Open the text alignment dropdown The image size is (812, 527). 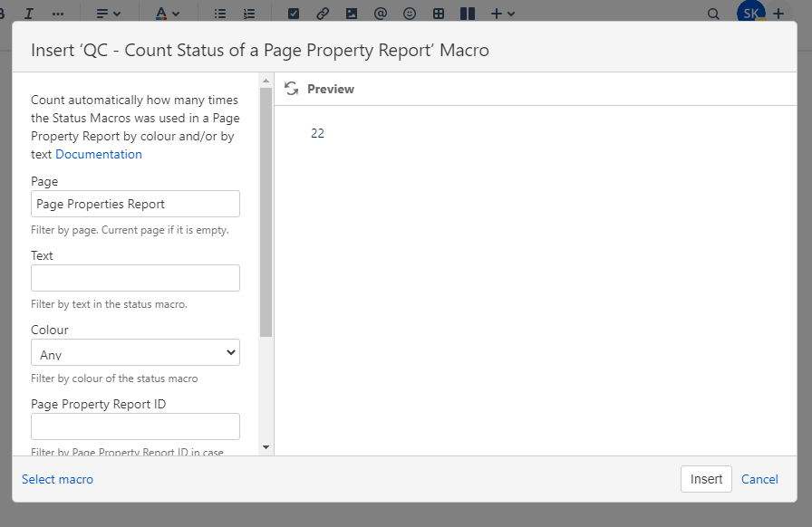pyautogui.click(x=106, y=13)
